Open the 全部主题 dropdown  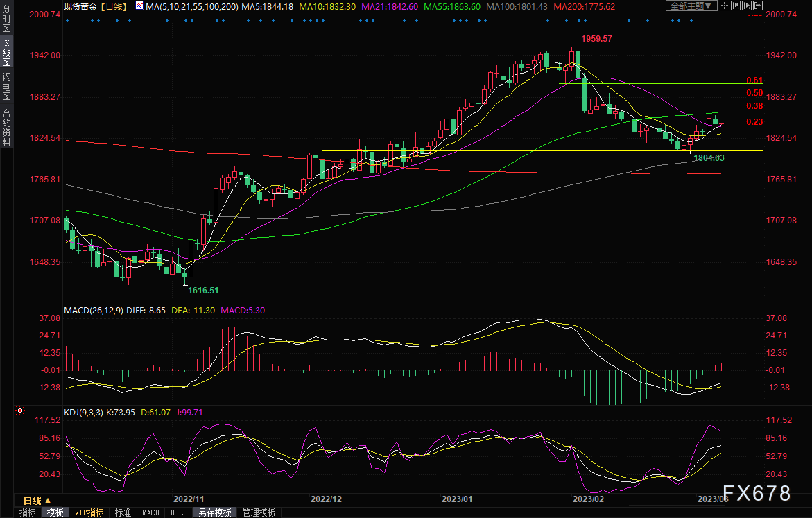(691, 6)
